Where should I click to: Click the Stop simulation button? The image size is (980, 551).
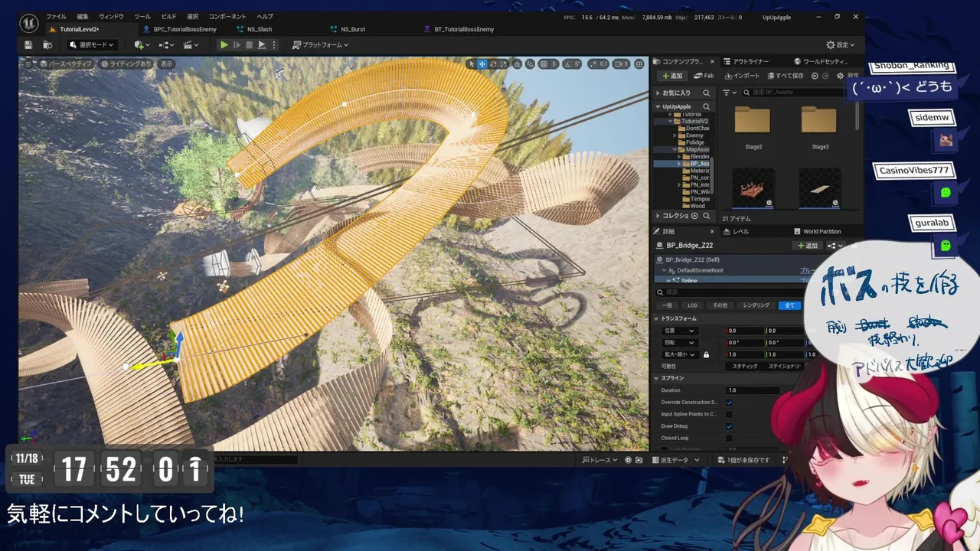pyautogui.click(x=249, y=45)
